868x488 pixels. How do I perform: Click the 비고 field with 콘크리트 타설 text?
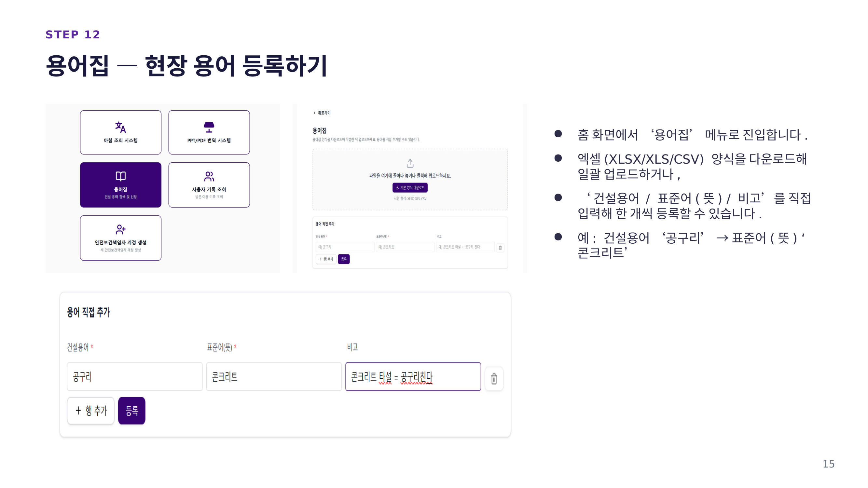pyautogui.click(x=413, y=376)
